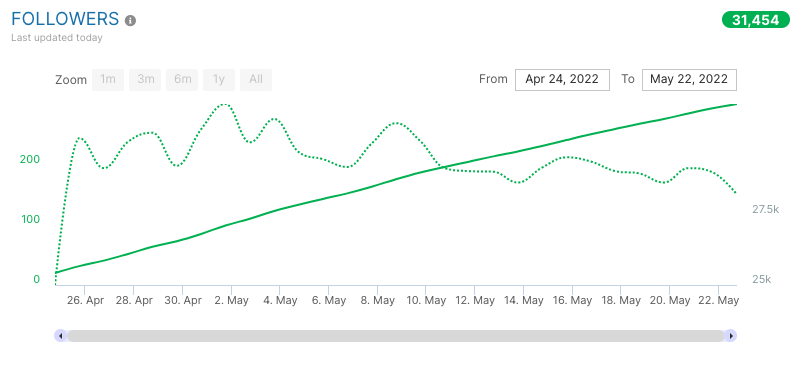The width and height of the screenshot is (799, 384).
Task: Open the To date field May 22, 2022
Action: point(689,80)
